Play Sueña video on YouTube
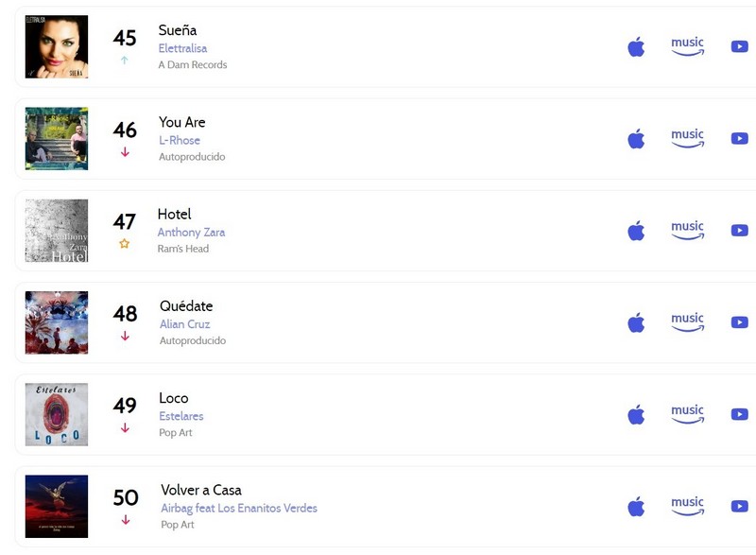 [740, 46]
